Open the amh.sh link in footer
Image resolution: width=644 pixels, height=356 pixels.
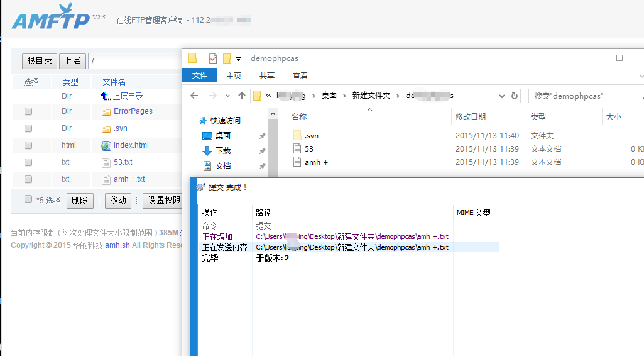pyautogui.click(x=117, y=245)
